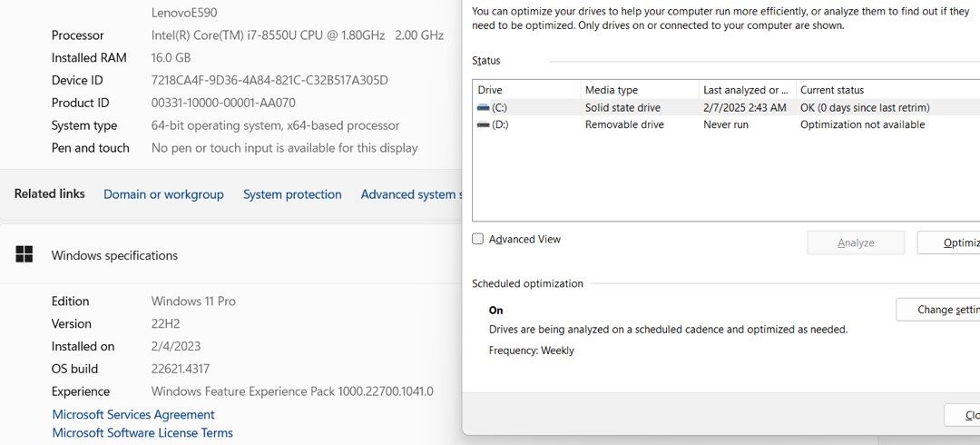Sort by the Last analyzed column header
The width and height of the screenshot is (980, 445).
pyautogui.click(x=747, y=90)
